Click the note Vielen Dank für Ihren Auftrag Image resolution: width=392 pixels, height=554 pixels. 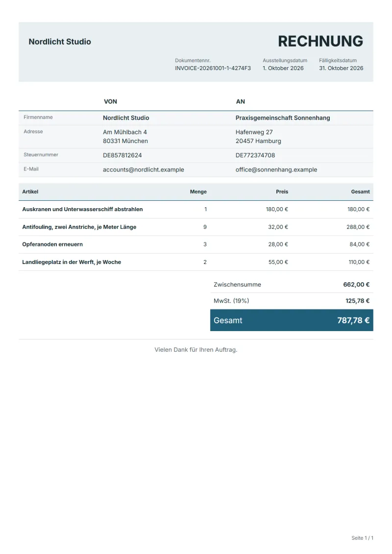196,350
